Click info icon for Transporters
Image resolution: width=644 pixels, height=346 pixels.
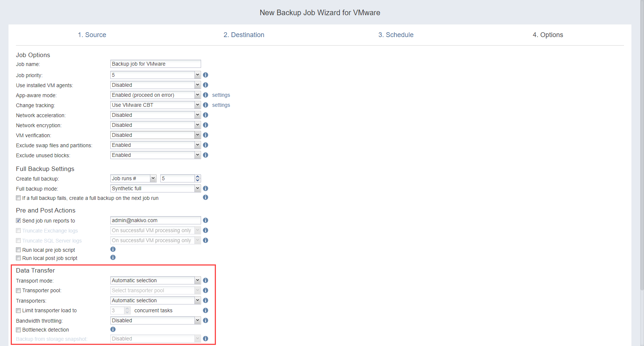point(206,300)
